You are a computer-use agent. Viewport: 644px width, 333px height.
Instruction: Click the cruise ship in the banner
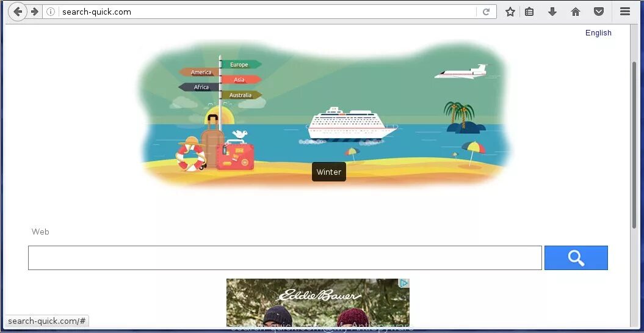click(x=352, y=123)
